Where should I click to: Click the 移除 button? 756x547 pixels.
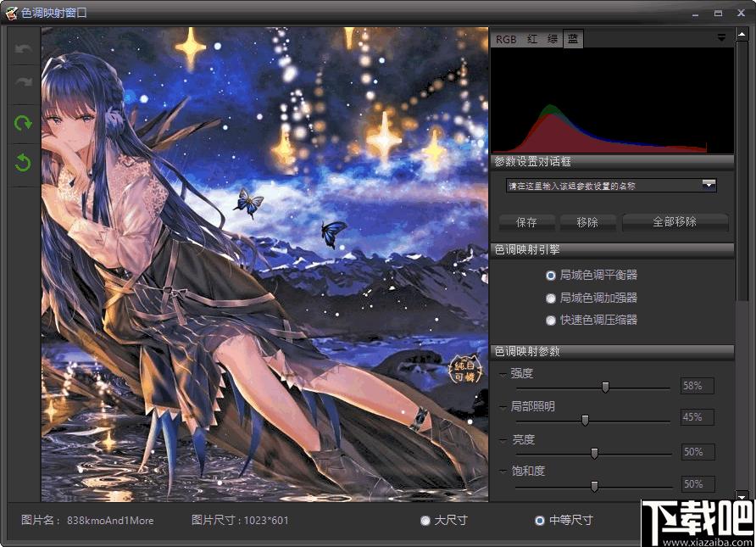[x=587, y=222]
